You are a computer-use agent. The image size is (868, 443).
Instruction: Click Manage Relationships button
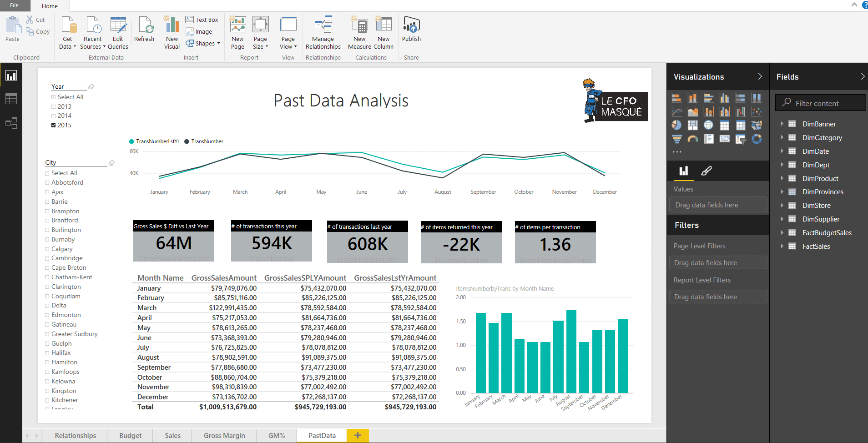pyautogui.click(x=323, y=32)
